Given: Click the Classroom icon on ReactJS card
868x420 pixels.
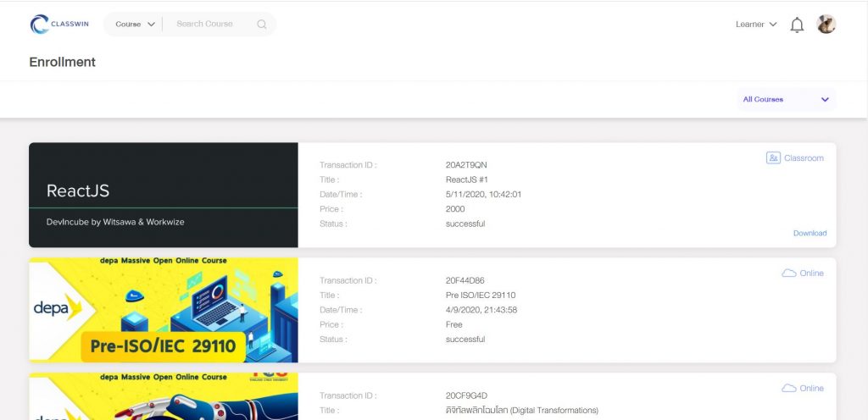Looking at the screenshot, I should (773, 158).
